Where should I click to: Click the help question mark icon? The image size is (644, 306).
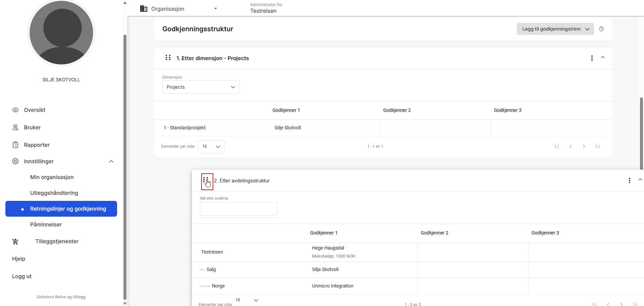click(x=601, y=29)
